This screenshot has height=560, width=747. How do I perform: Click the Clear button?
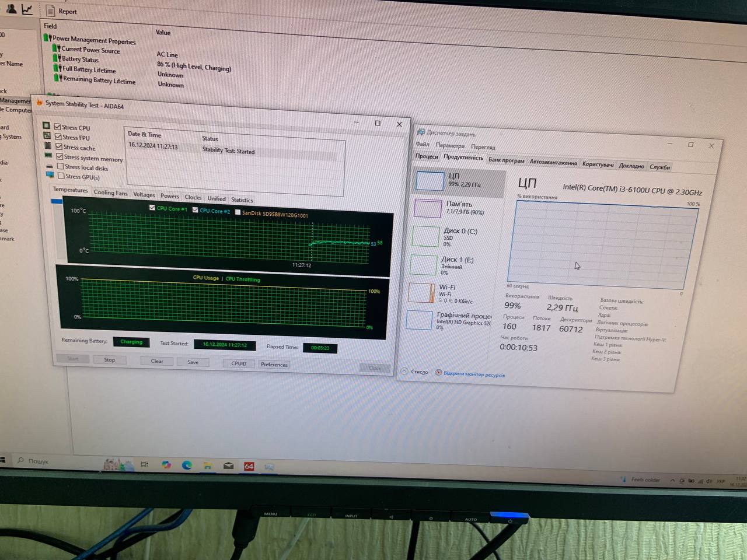pyautogui.click(x=157, y=361)
